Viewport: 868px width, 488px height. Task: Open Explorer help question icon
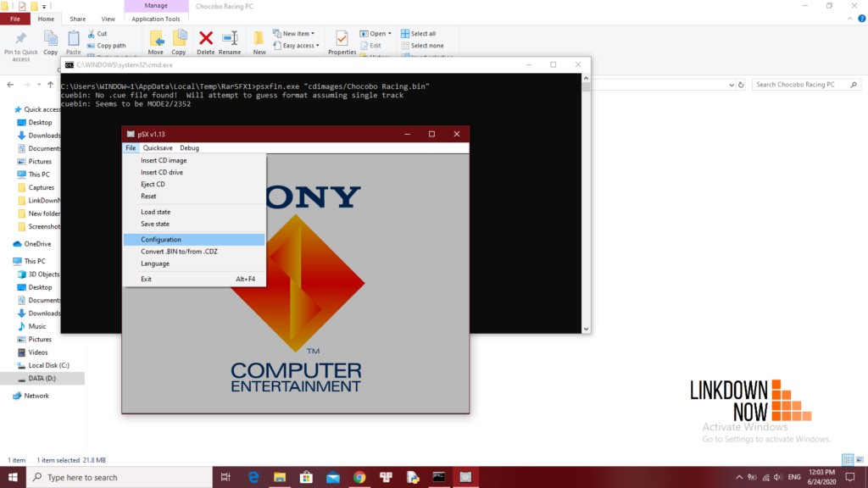[x=862, y=19]
